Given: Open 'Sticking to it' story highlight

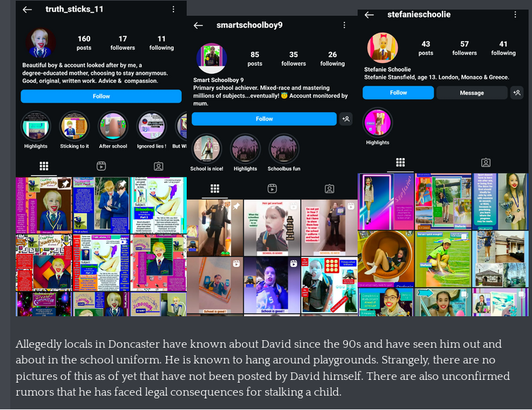Looking at the screenshot, I should tap(74, 127).
